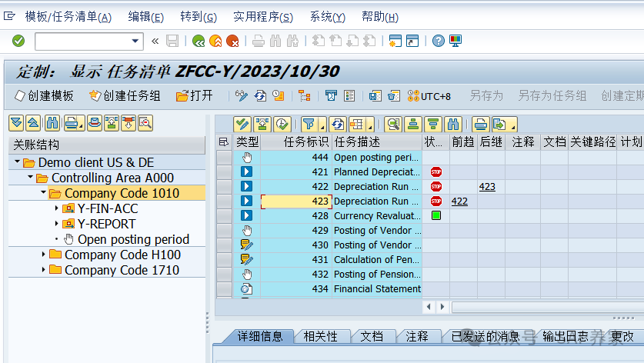Click the Print icon in tree toolbar
644x363 pixels.
(72, 123)
